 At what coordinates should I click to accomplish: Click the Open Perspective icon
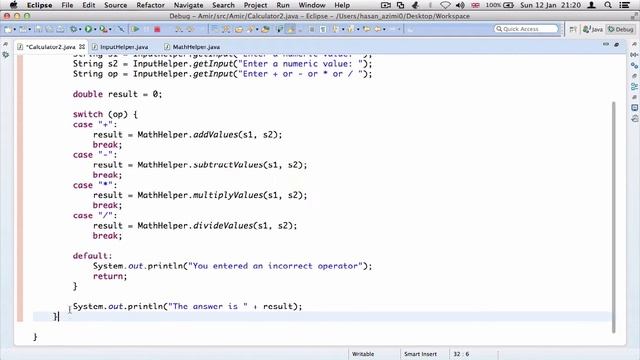click(x=573, y=29)
